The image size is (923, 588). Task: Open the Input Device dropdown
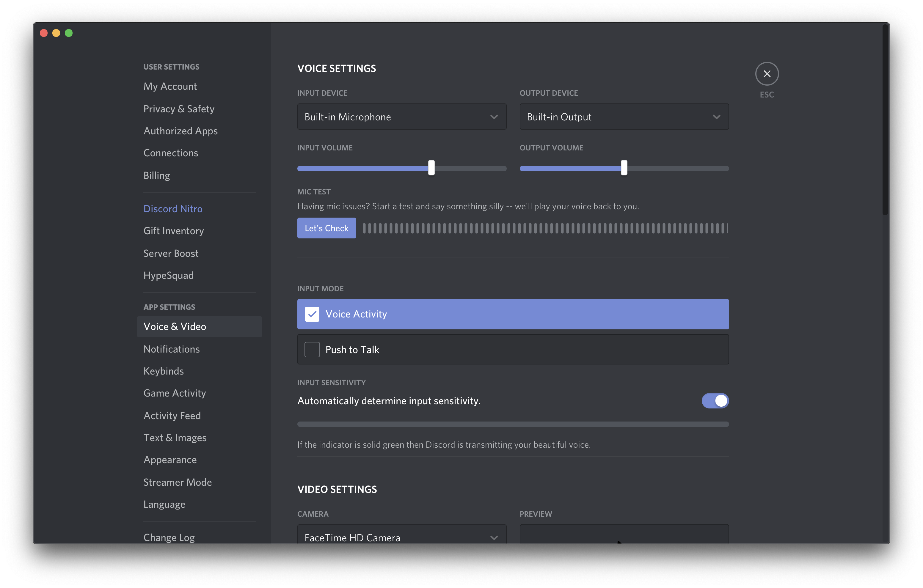(x=401, y=117)
